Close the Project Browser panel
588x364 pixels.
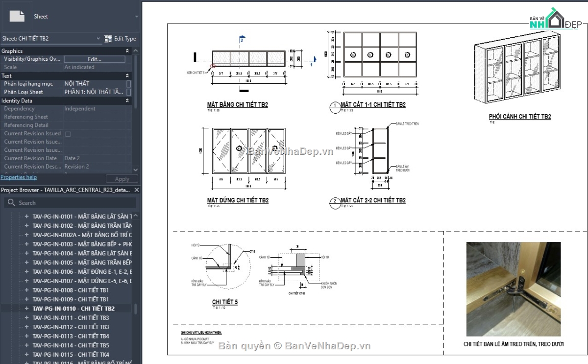point(137,190)
